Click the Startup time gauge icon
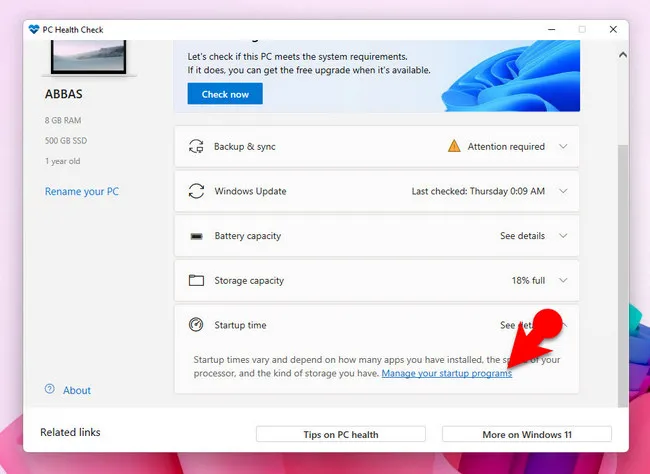The width and height of the screenshot is (650, 474). 196,325
